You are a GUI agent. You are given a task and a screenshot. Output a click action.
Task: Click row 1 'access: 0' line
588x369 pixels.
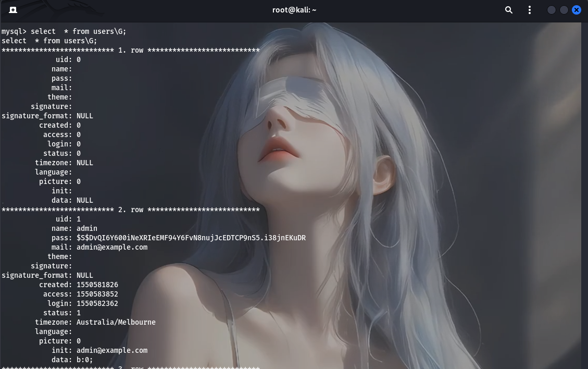(62, 135)
